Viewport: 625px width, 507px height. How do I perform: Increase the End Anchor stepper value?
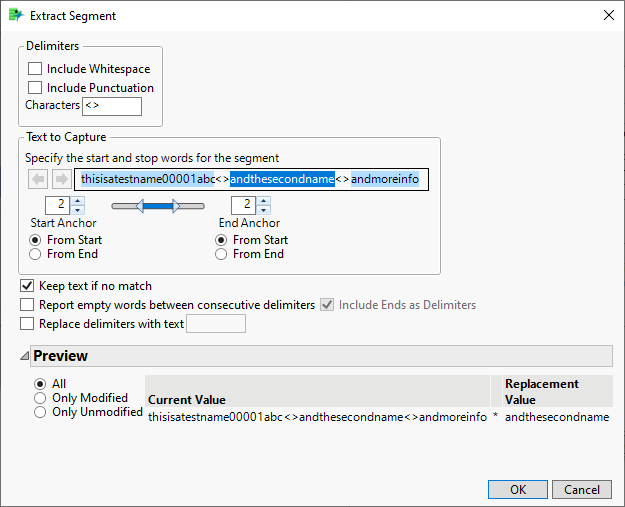point(263,200)
